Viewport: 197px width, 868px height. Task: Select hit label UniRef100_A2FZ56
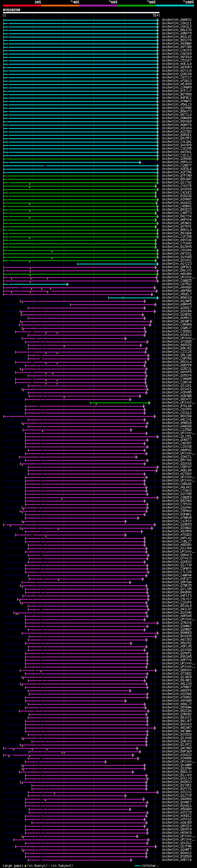(177, 172)
